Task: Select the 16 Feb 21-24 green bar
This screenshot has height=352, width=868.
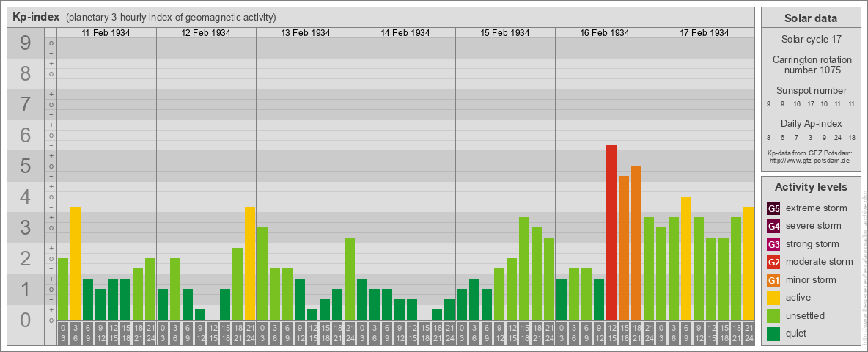Action: (x=649, y=268)
